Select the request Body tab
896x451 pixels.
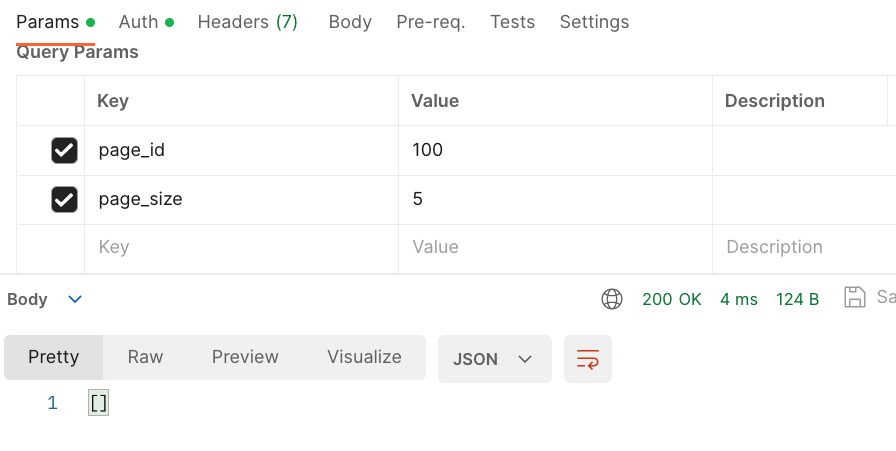[x=350, y=22]
